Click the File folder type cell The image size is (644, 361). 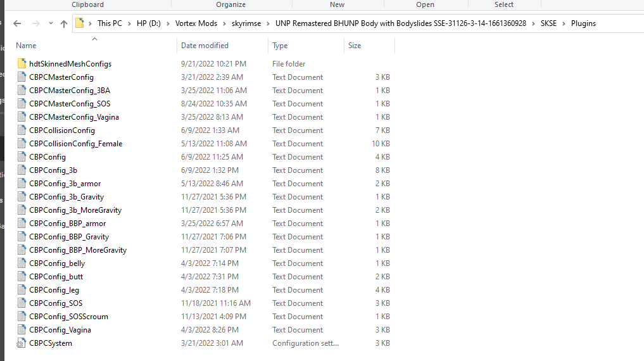(x=289, y=64)
